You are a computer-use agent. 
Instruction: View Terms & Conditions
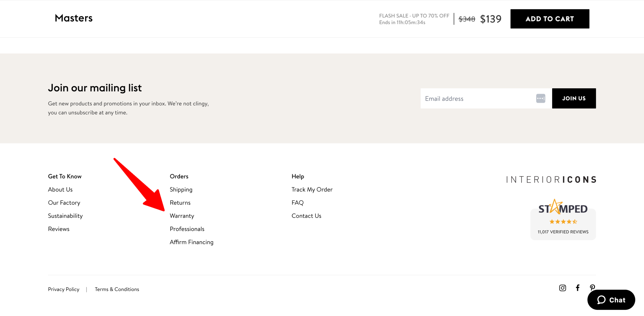(117, 289)
